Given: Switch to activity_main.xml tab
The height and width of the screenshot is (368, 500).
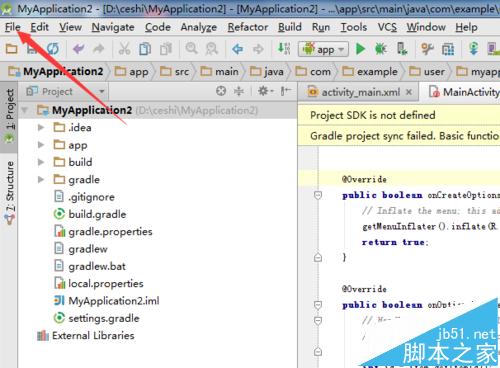Looking at the screenshot, I should click(359, 92).
